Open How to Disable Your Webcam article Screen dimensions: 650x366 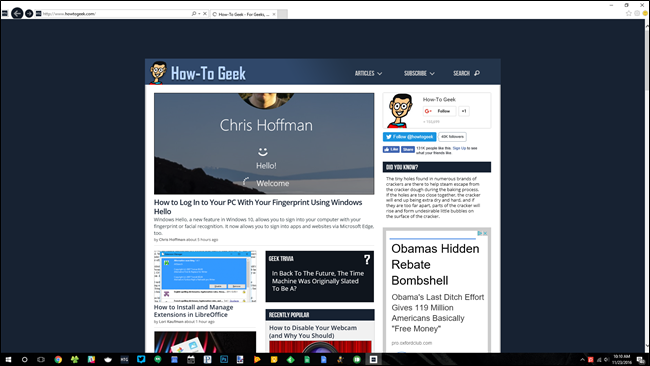[x=313, y=332]
